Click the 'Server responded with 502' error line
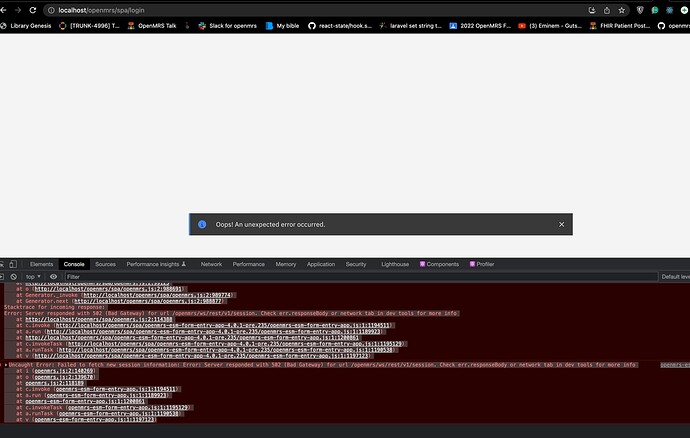The height and width of the screenshot is (438, 690). [231, 313]
